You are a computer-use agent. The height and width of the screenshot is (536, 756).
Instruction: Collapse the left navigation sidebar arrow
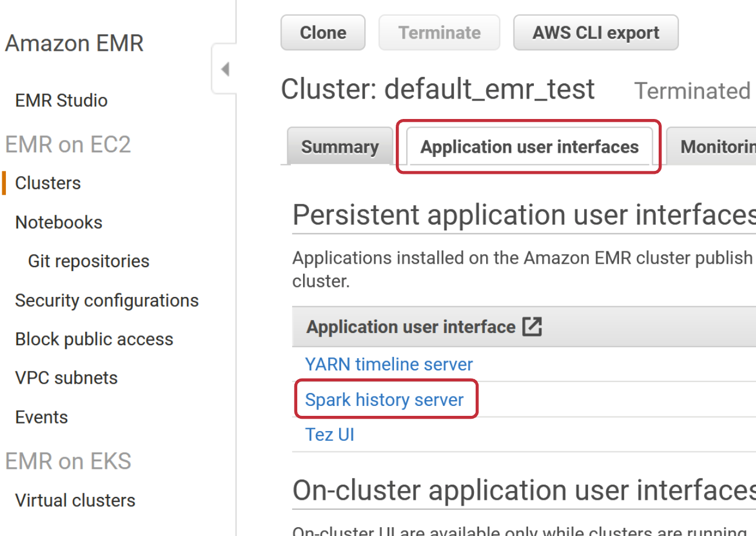[x=225, y=69]
